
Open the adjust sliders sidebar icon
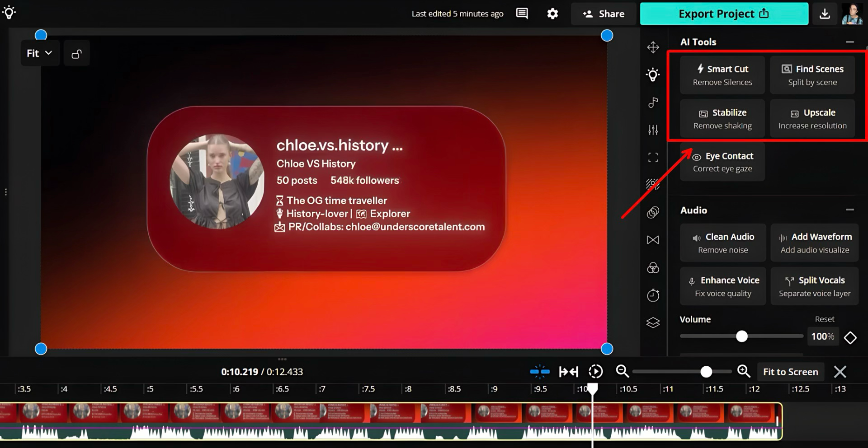653,130
